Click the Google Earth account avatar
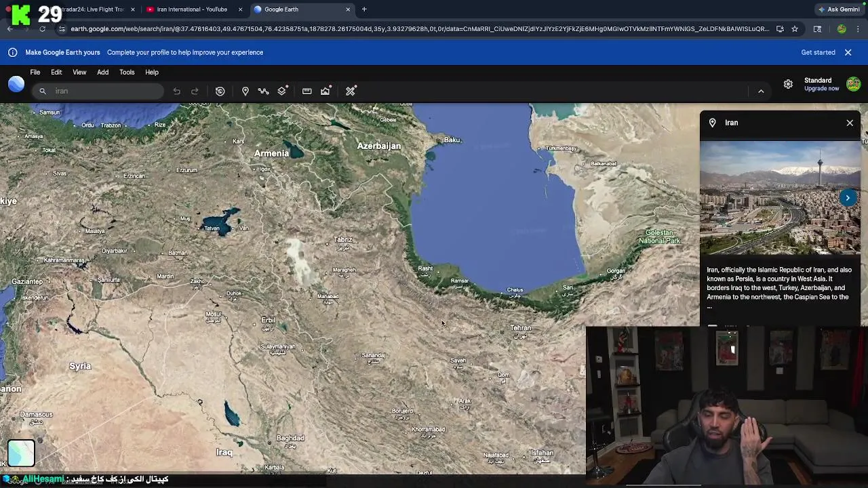Viewport: 868px width, 488px height. click(x=853, y=84)
